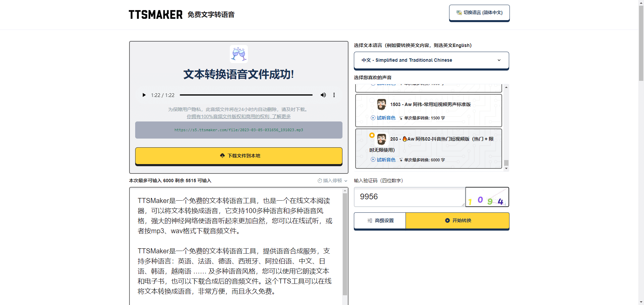Viewport: 644px width, 305px height.
Task: Mute the audio player volume
Action: point(323,95)
